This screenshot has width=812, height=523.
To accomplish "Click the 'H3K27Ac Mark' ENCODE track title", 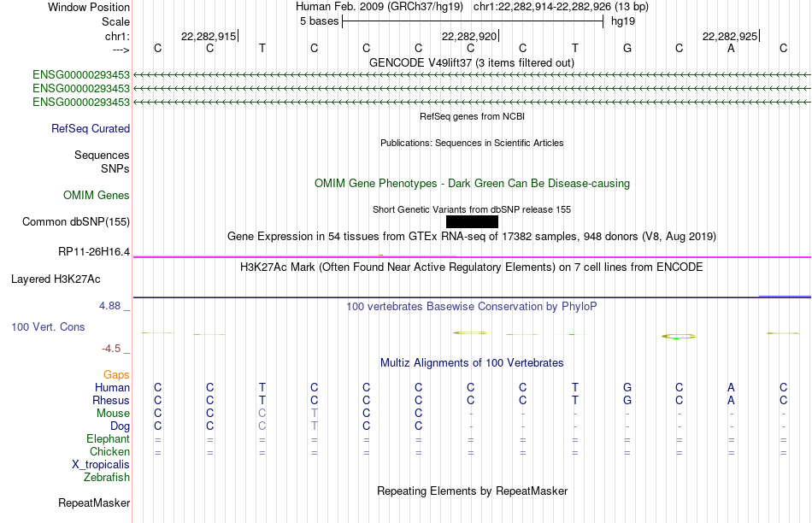I will pos(472,267).
